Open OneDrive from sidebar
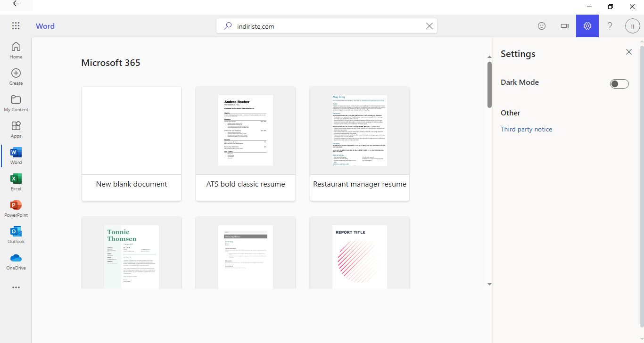644x343 pixels. click(16, 261)
